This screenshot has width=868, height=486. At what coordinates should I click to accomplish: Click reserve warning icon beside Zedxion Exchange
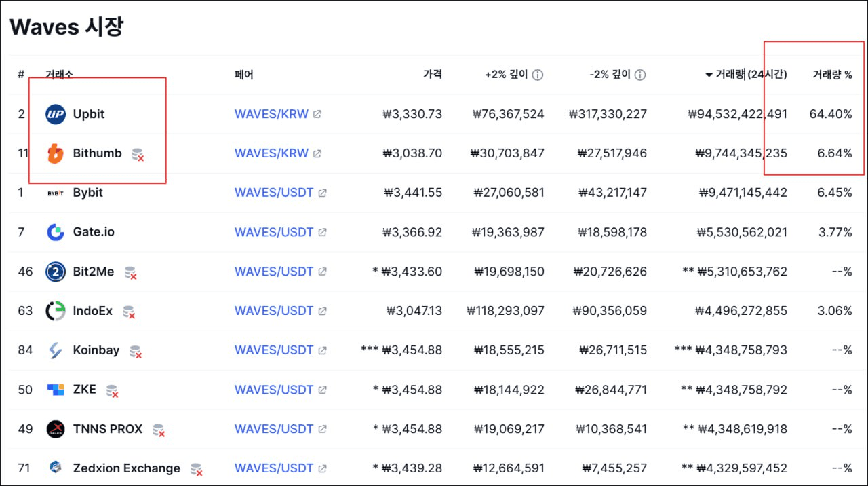197,470
